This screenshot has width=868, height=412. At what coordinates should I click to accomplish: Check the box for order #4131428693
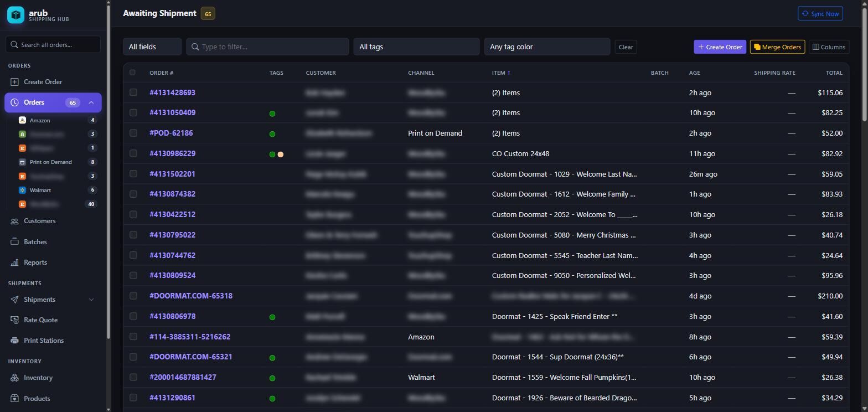(x=133, y=92)
